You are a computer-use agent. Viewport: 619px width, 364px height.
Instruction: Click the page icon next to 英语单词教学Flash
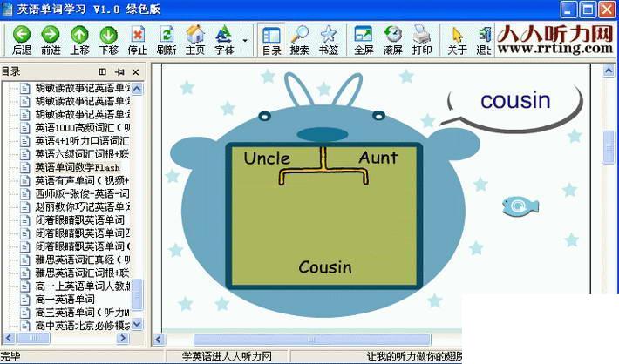(x=25, y=167)
